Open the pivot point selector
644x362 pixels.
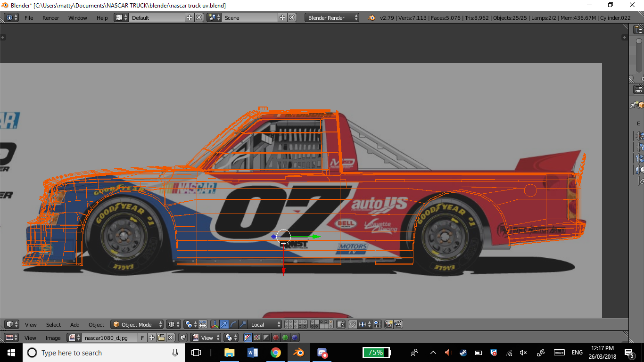(191, 324)
